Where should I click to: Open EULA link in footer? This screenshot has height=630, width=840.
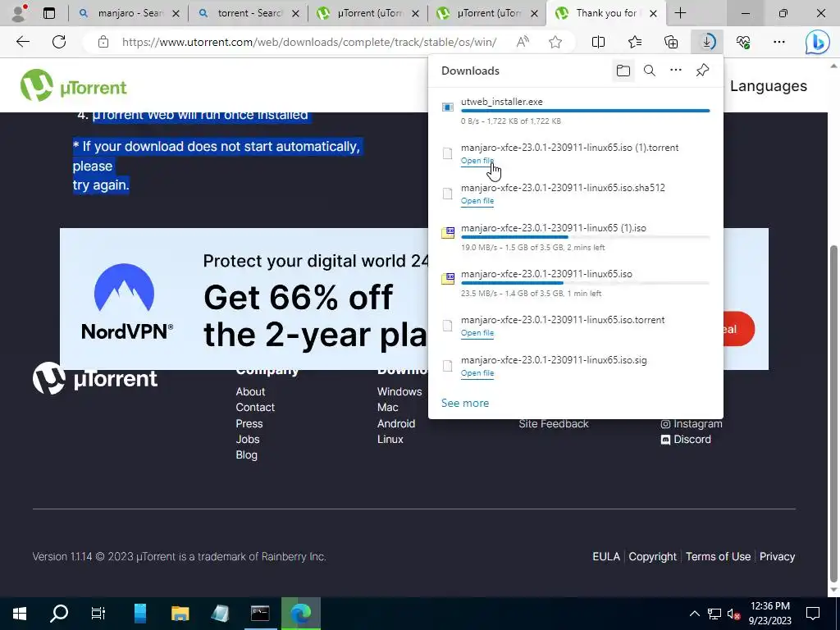(606, 557)
